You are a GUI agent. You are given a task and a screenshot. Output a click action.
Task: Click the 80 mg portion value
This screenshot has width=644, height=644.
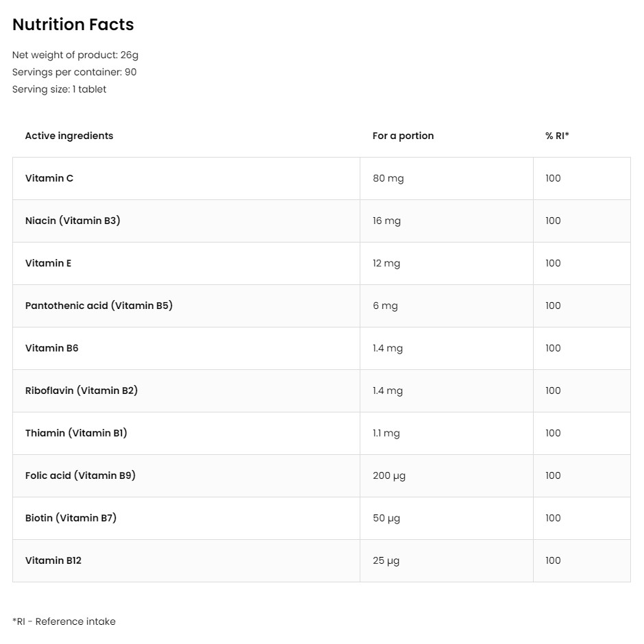click(x=388, y=178)
